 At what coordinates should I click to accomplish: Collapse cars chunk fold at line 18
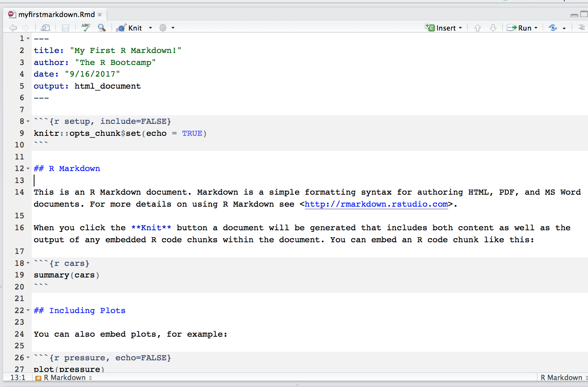point(28,263)
